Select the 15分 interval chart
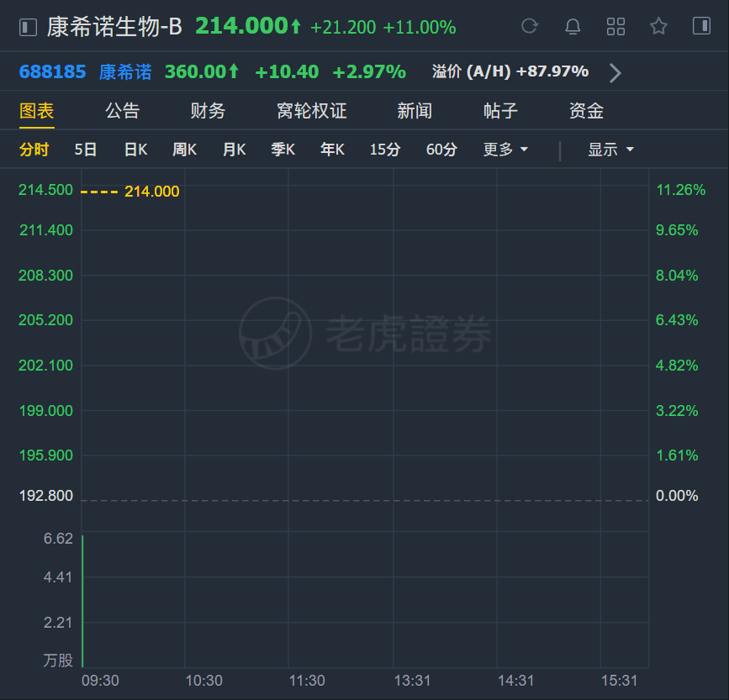 click(385, 150)
